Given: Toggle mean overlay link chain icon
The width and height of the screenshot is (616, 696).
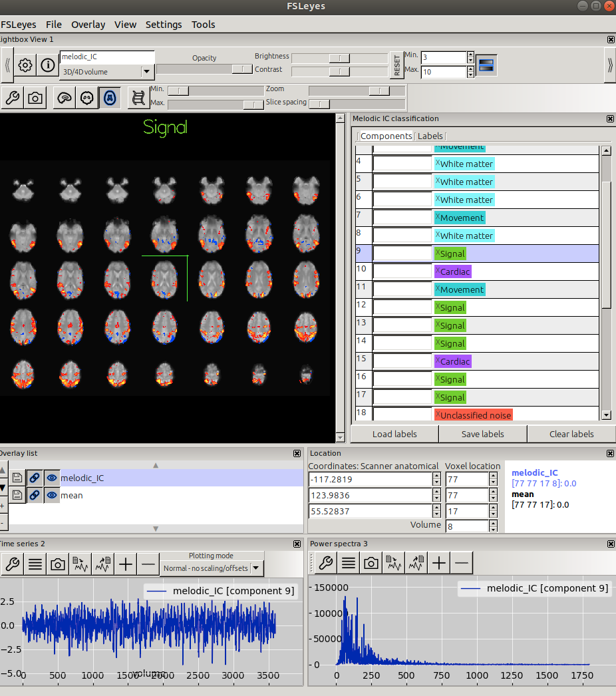Looking at the screenshot, I should [34, 495].
